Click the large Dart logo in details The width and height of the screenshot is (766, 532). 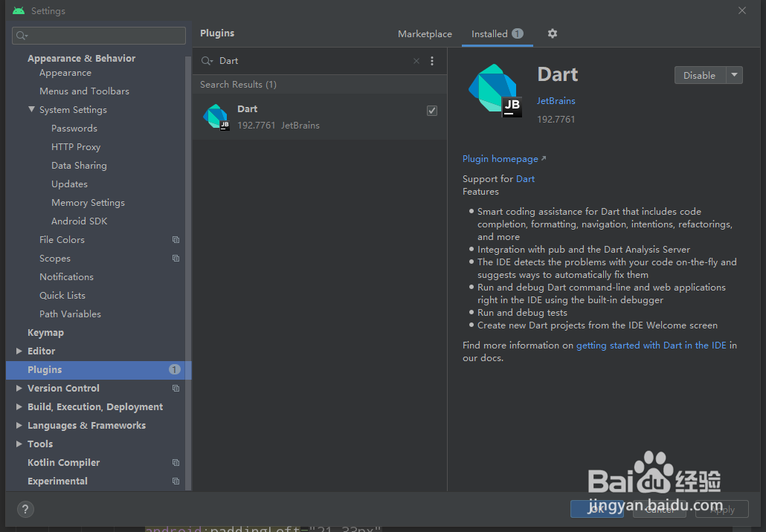click(x=495, y=91)
